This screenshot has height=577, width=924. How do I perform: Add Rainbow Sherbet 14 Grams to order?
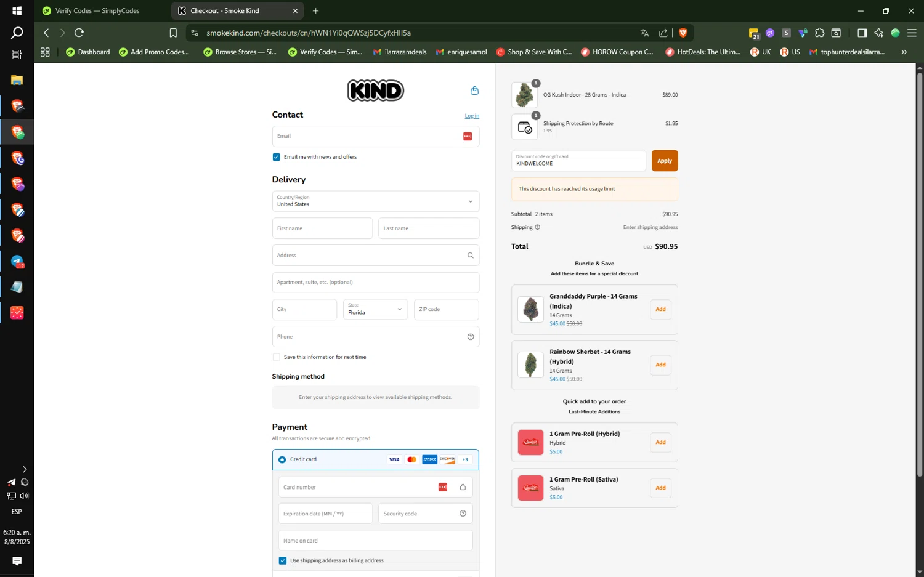pyautogui.click(x=660, y=365)
